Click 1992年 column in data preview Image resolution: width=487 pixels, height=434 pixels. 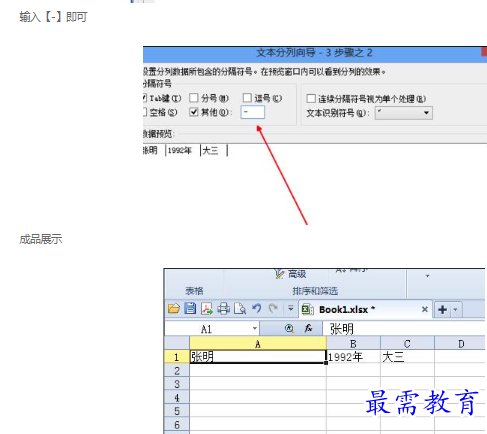pos(183,150)
